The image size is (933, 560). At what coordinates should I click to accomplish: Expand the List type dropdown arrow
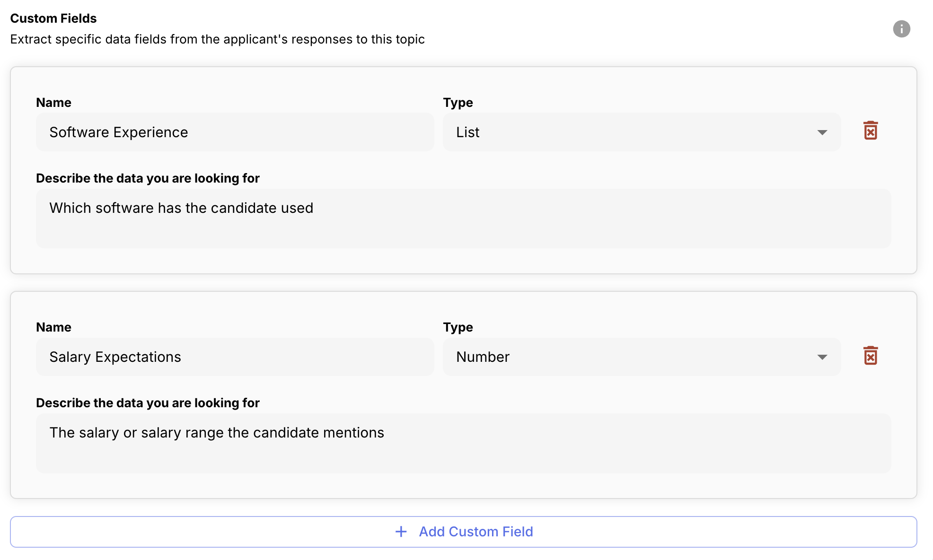point(822,132)
